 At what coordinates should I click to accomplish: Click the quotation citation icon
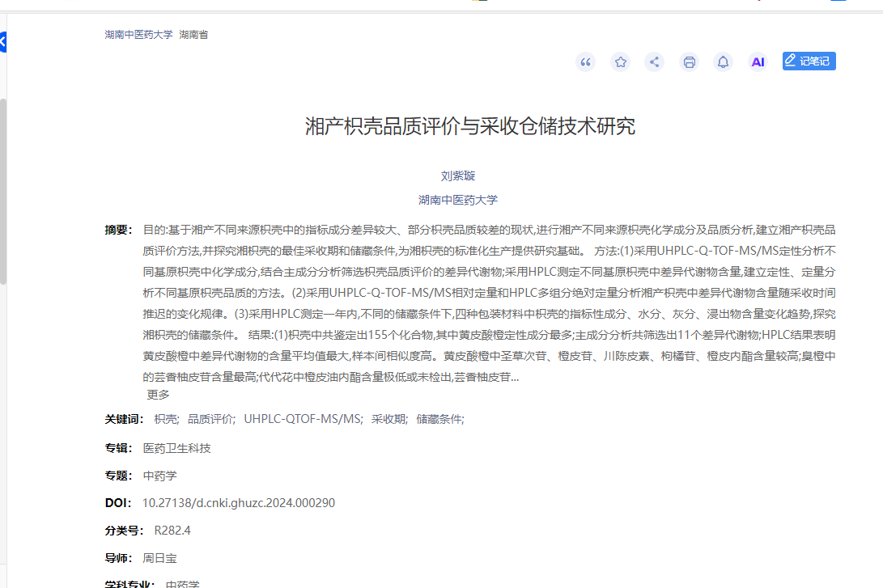click(585, 61)
